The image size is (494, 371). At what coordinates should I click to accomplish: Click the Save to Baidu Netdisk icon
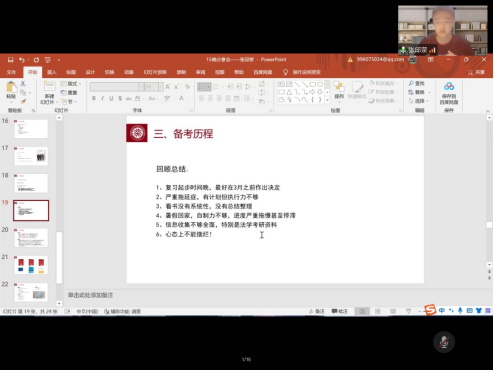pos(449,87)
